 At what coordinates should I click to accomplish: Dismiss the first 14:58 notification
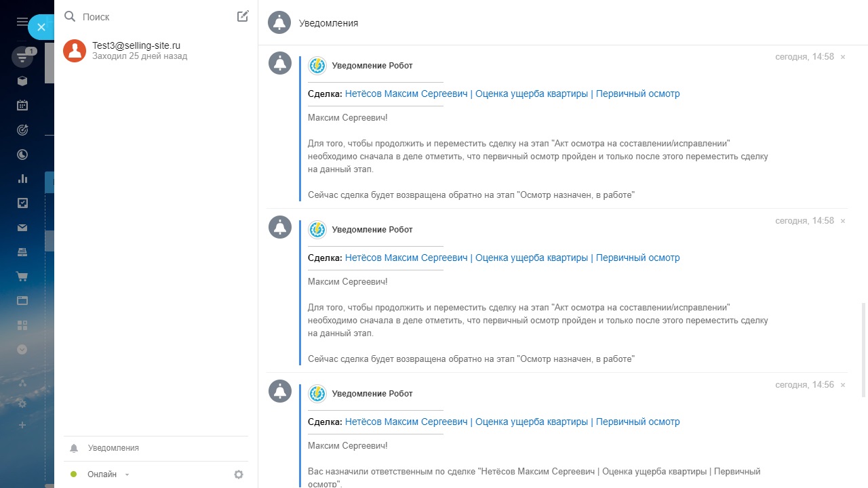pos(843,57)
